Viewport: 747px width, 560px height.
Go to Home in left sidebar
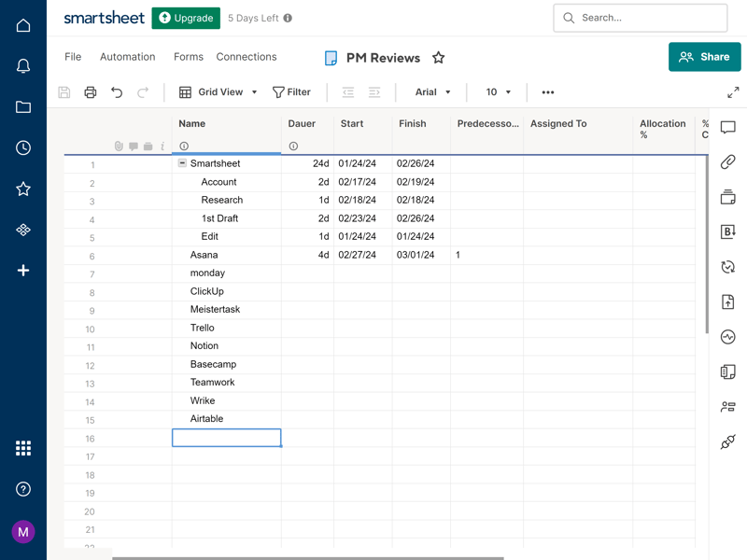[x=22, y=25]
